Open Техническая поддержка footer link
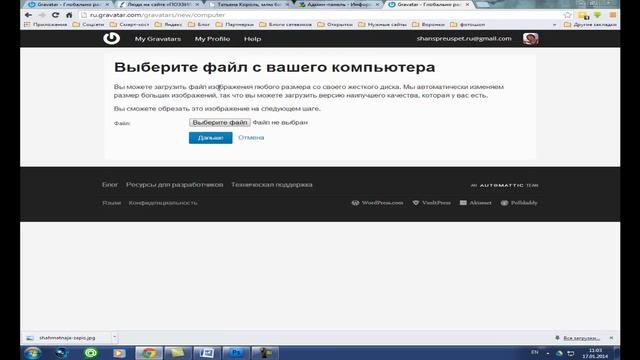Viewport: 640px width, 360px height. [x=271, y=184]
